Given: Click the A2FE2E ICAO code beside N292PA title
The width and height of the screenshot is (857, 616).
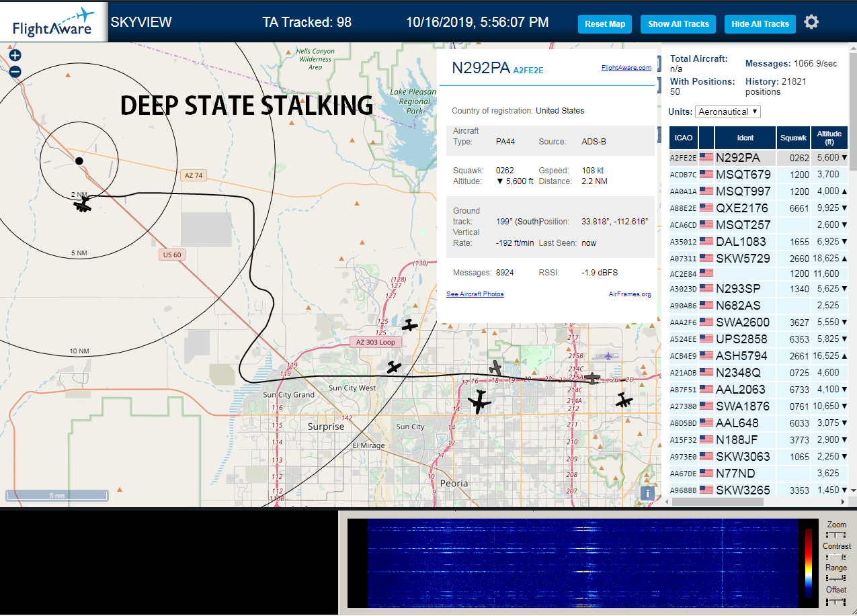Looking at the screenshot, I should [x=528, y=70].
